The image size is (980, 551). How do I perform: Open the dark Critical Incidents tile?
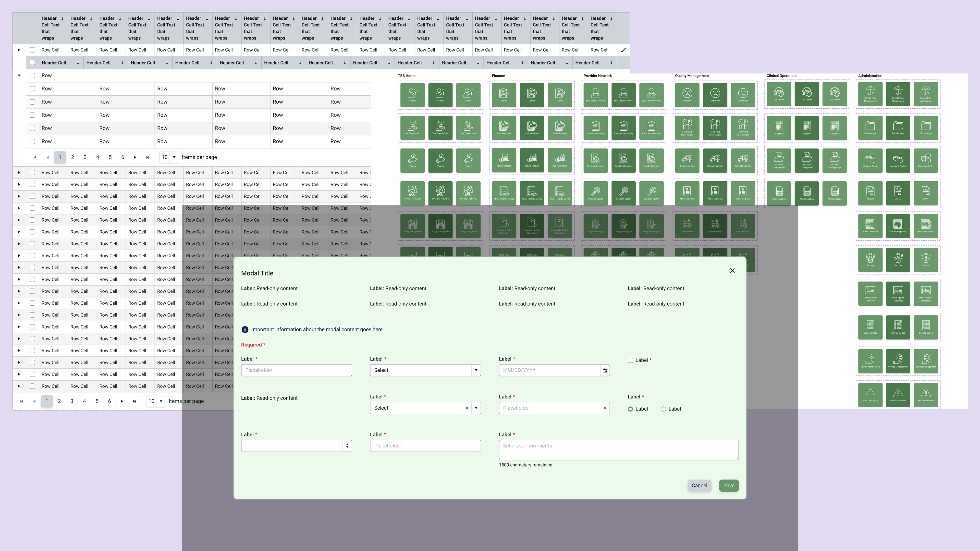point(715,160)
